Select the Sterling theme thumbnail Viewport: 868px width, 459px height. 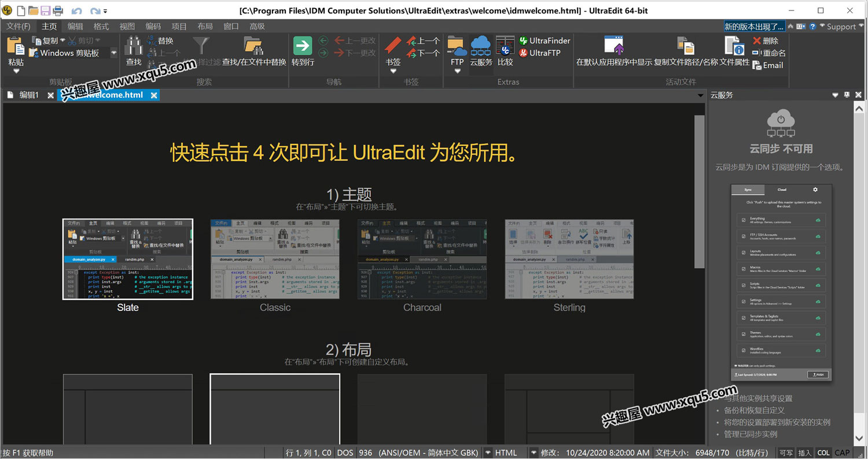click(x=569, y=259)
